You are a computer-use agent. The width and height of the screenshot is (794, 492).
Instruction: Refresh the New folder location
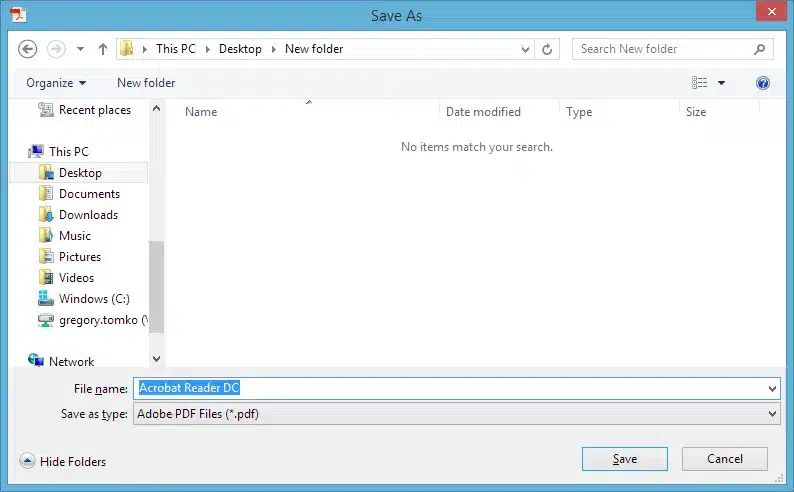coord(547,49)
